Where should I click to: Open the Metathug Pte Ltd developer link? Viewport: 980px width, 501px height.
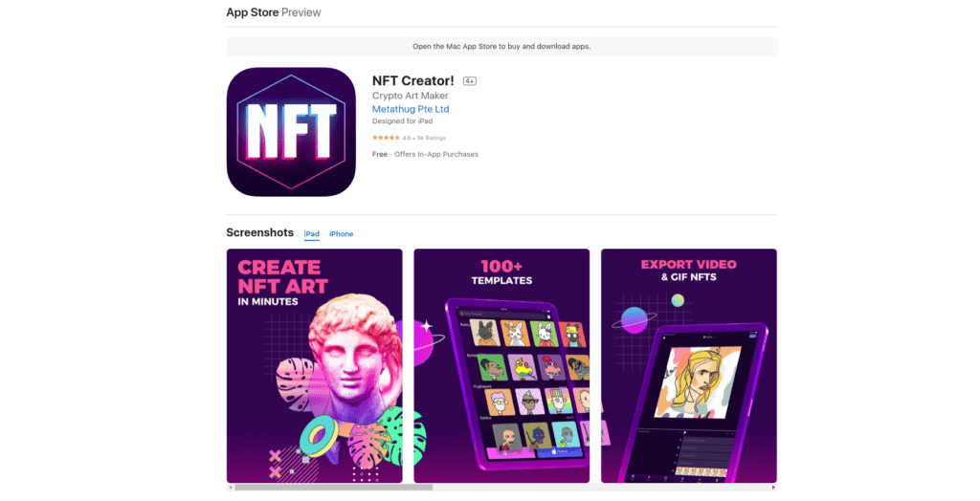(x=411, y=109)
